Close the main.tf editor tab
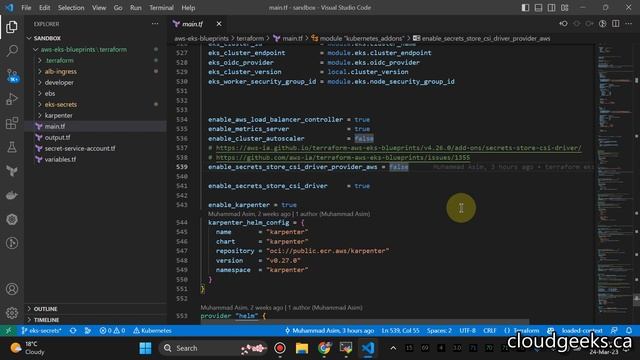This screenshot has height=360, width=640. pos(219,24)
